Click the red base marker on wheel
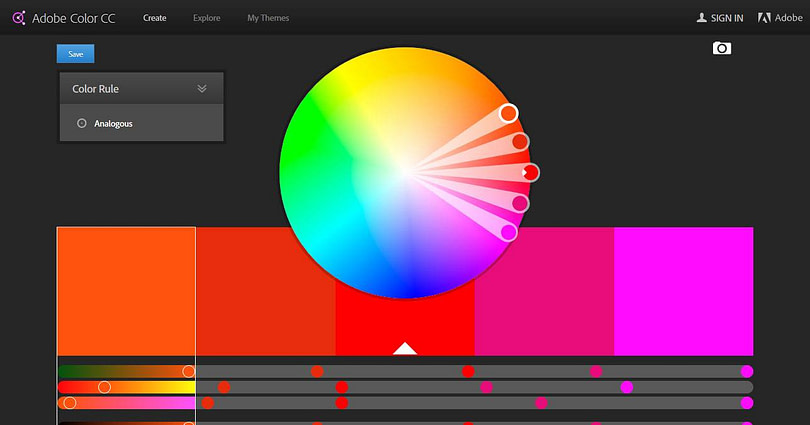The image size is (810, 425). (x=530, y=172)
